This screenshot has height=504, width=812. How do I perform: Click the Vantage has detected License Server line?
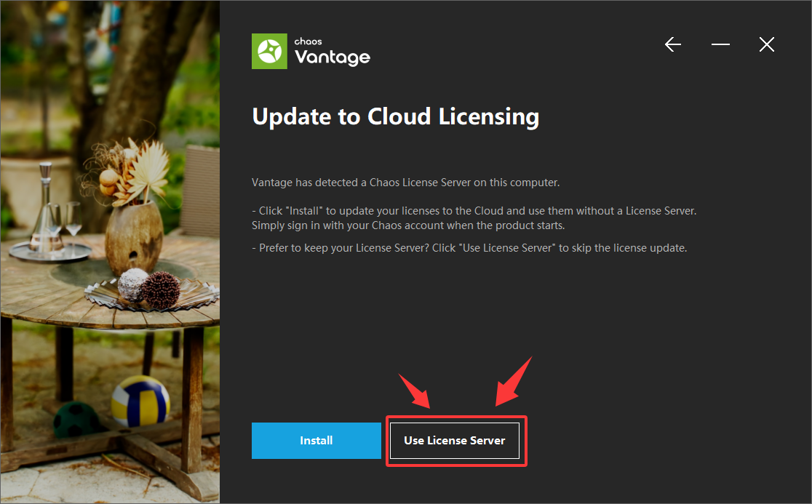click(x=405, y=183)
